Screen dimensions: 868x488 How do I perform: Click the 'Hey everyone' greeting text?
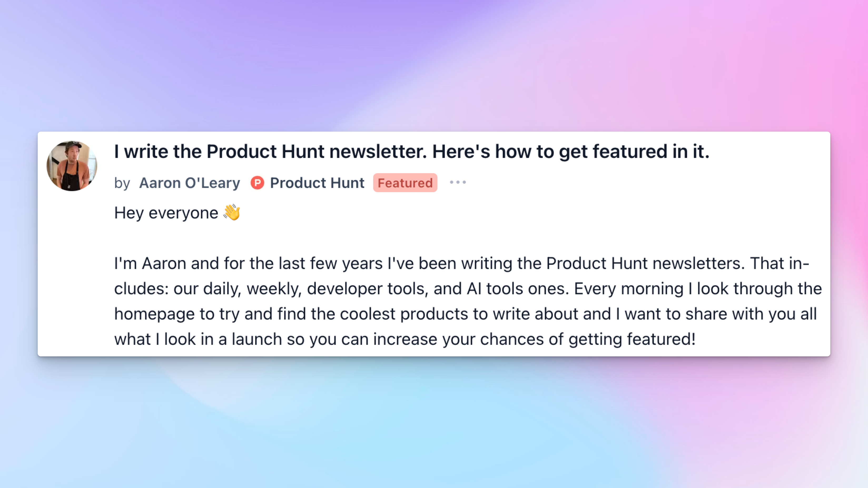[166, 213]
